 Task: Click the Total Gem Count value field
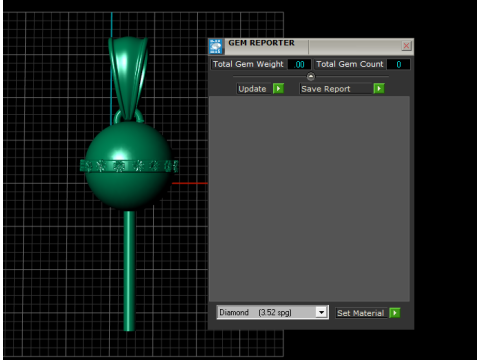click(399, 64)
